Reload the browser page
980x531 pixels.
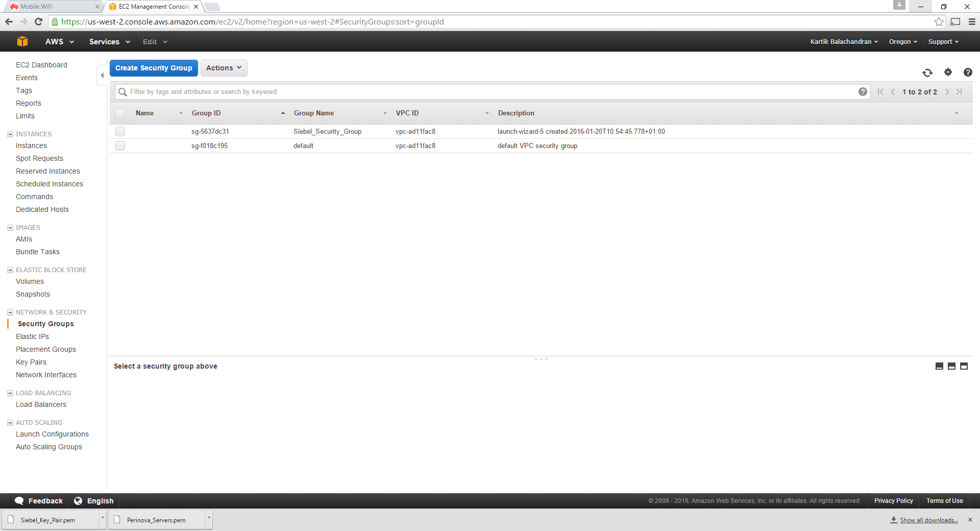click(x=38, y=21)
